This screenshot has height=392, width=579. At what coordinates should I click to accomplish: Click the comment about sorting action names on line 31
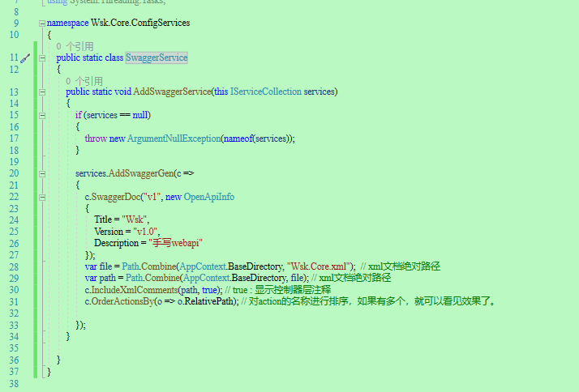369,301
